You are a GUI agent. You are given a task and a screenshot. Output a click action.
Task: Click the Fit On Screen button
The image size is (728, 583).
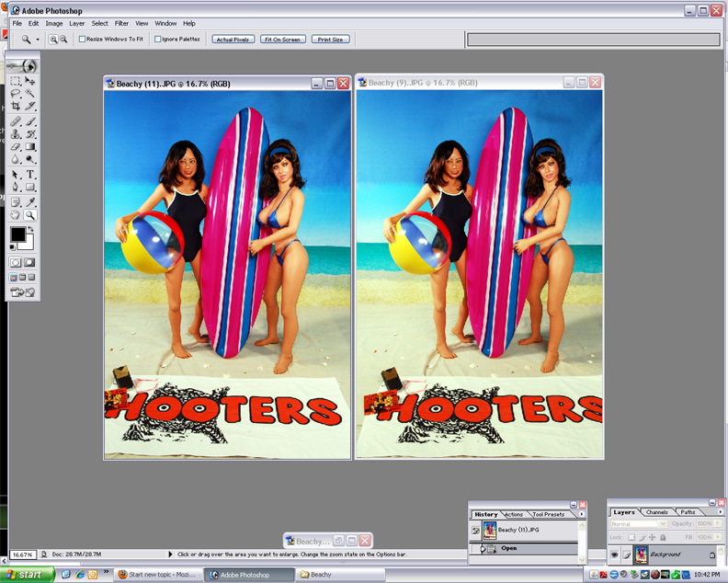click(x=283, y=40)
